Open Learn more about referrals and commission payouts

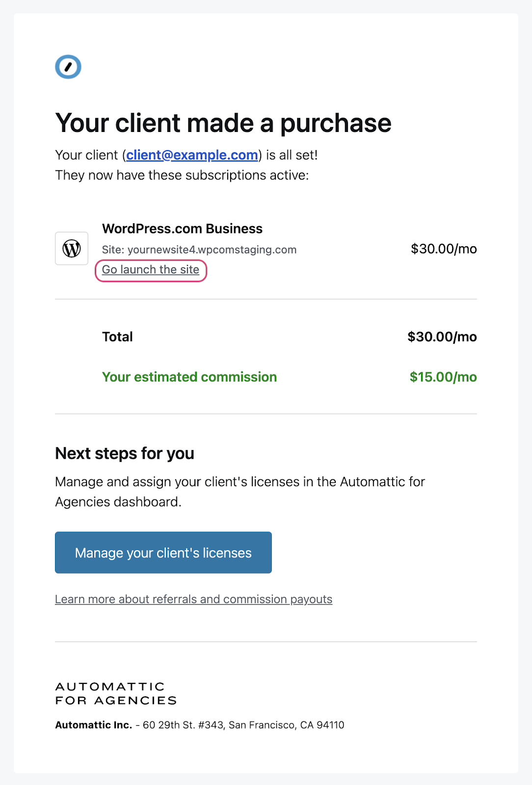pos(193,600)
